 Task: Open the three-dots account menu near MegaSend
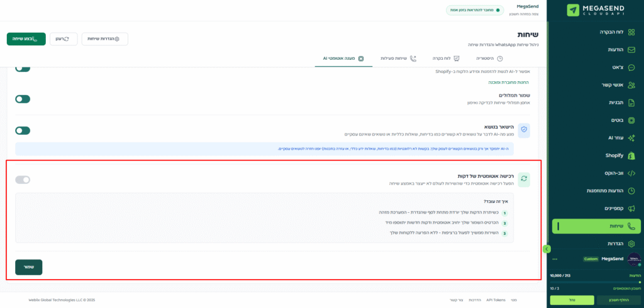555,259
